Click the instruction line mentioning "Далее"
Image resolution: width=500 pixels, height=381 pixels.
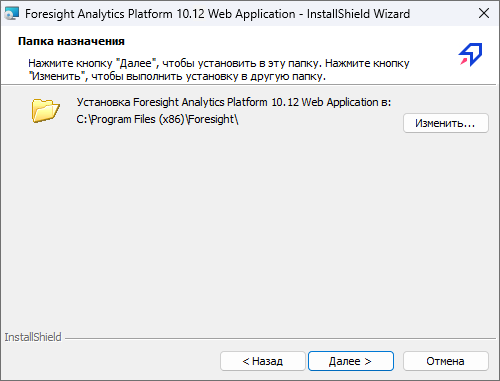[x=219, y=63]
